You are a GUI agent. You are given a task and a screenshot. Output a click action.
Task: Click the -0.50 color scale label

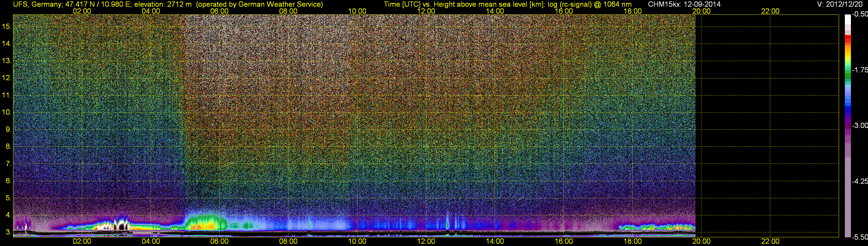(860, 14)
